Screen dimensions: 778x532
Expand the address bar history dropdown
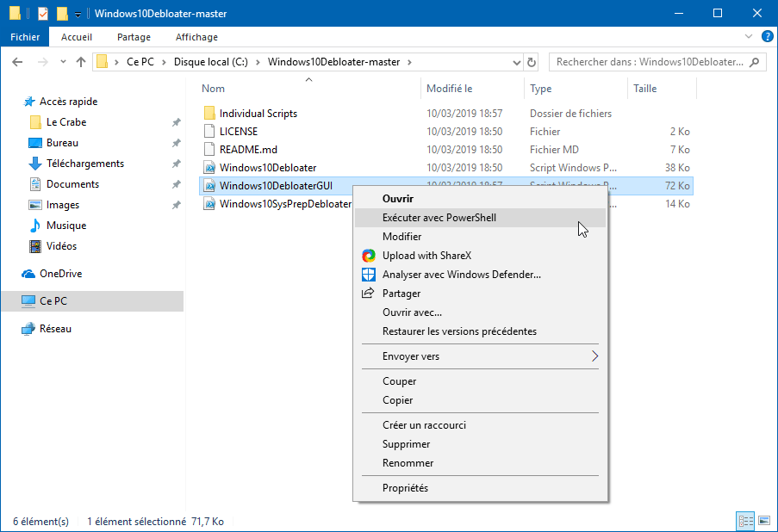517,63
